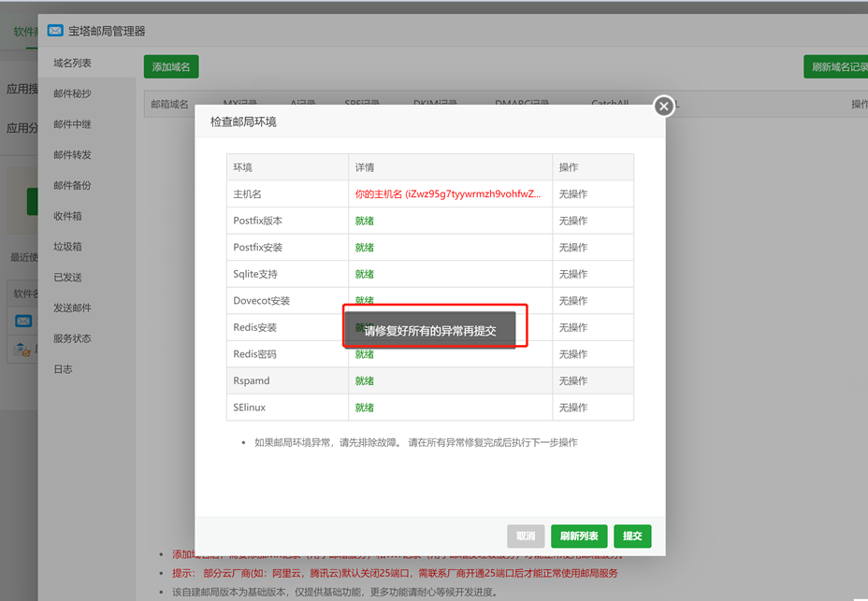Click 就绪 status in the Postfix版本 row

coord(364,221)
